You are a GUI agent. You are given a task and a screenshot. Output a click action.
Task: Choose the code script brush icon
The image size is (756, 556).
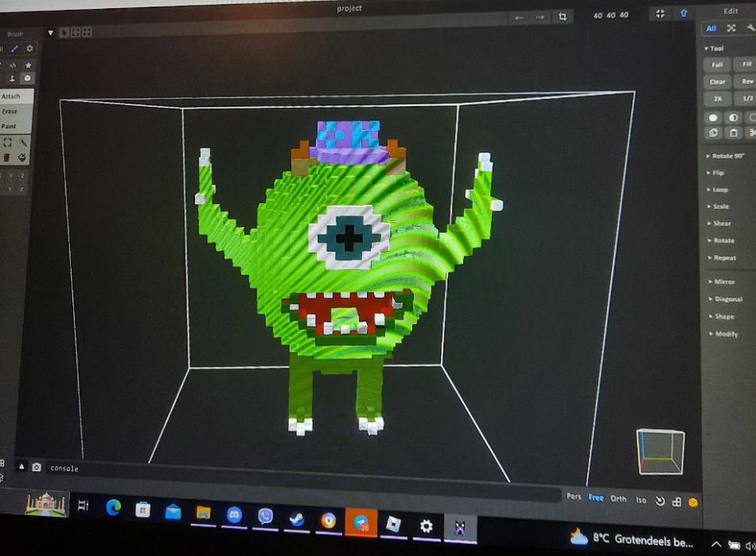tap(13, 65)
